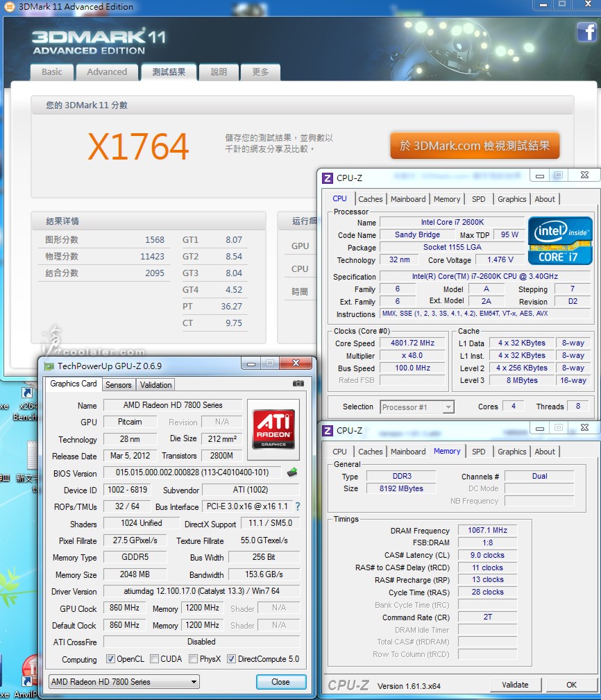This screenshot has width=601, height=700.
Task: Toggle the CUDA checkbox
Action: (154, 659)
